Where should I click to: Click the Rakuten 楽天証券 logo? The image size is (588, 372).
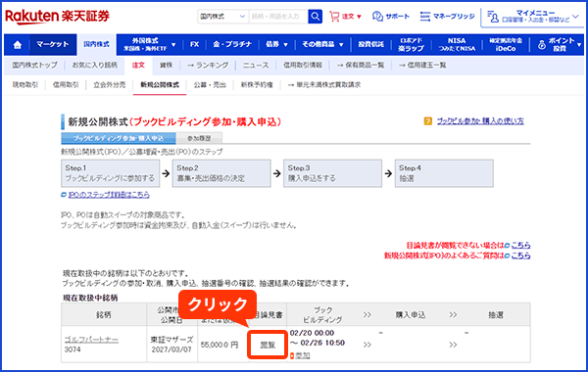[x=57, y=17]
